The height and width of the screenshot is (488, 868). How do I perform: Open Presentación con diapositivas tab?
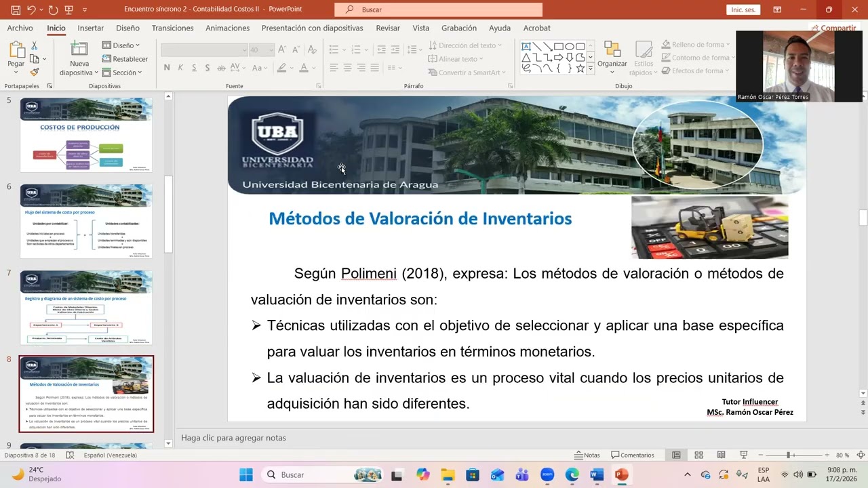coord(312,28)
